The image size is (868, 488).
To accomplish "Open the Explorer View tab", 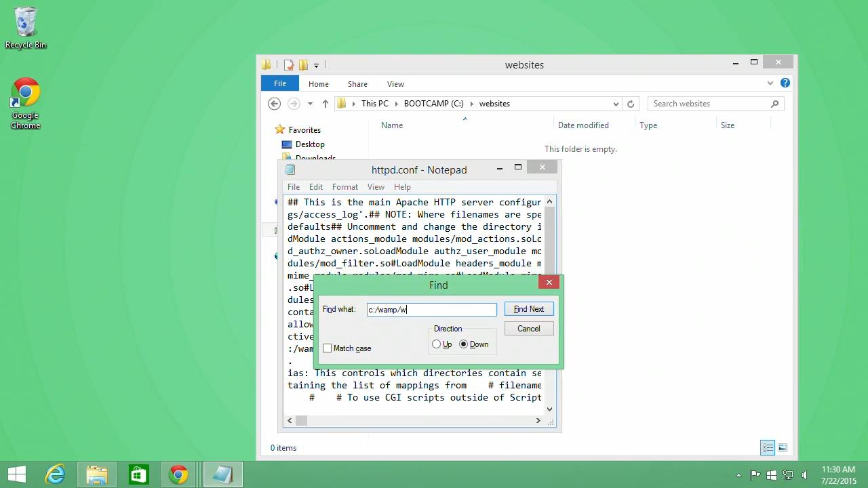I will tap(396, 84).
